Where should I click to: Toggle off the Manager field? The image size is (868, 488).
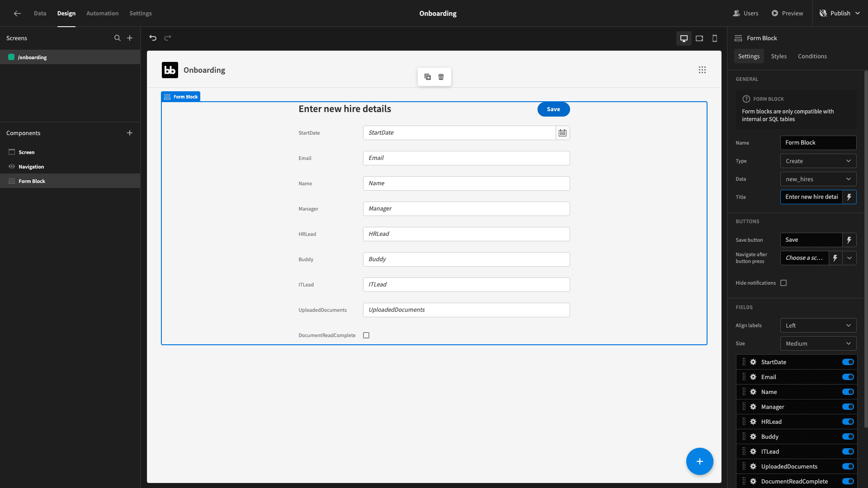point(848,407)
